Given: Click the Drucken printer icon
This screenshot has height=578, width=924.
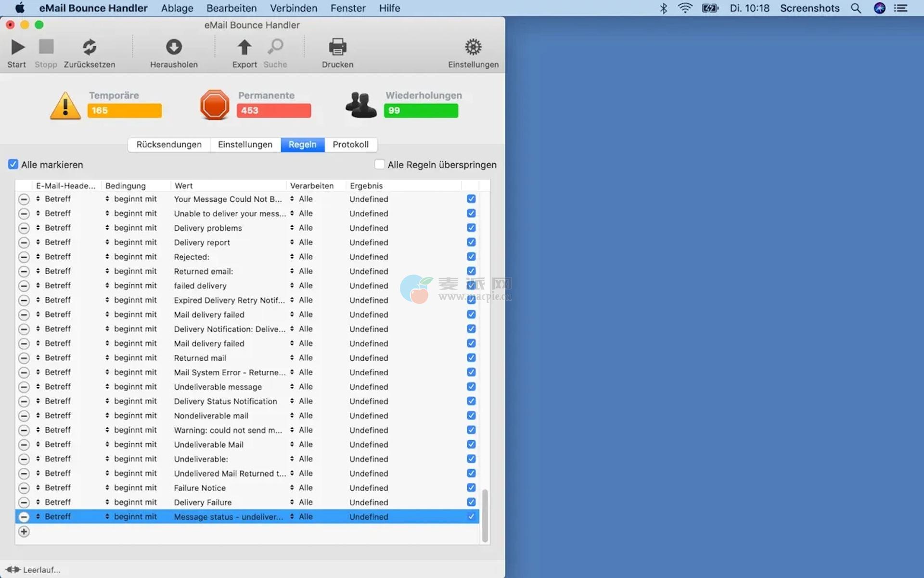Looking at the screenshot, I should (x=337, y=47).
